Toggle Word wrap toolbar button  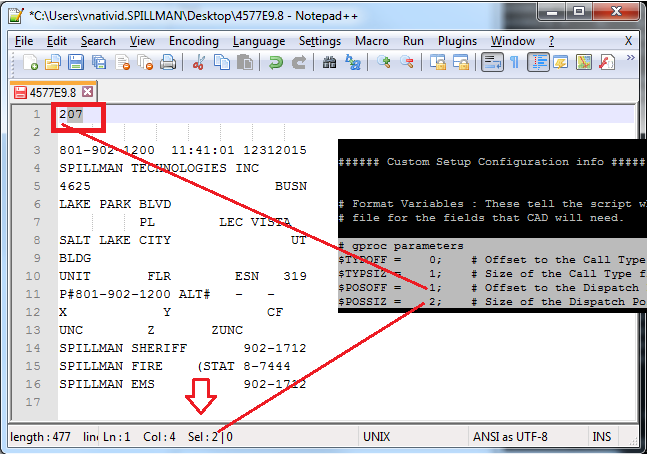[x=492, y=63]
